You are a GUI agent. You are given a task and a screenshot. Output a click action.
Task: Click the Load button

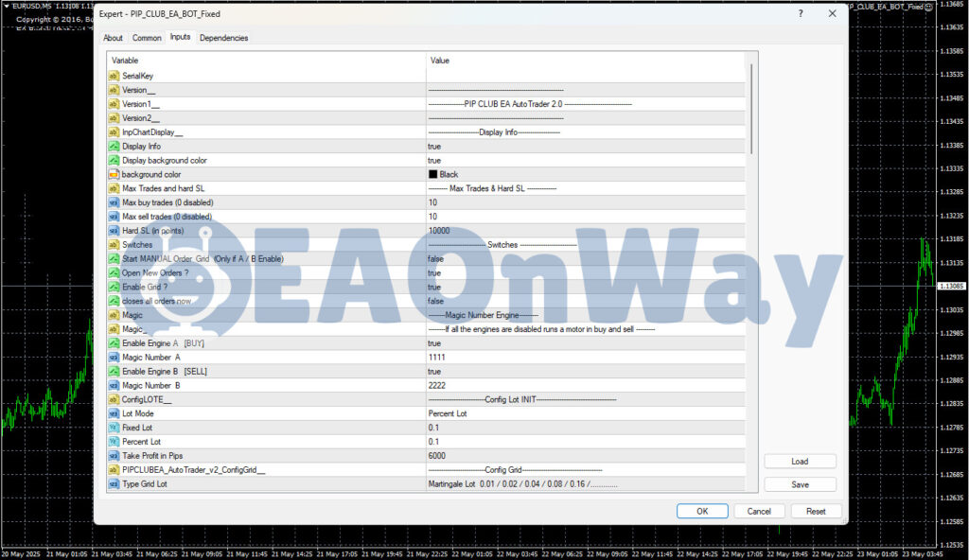coord(800,461)
